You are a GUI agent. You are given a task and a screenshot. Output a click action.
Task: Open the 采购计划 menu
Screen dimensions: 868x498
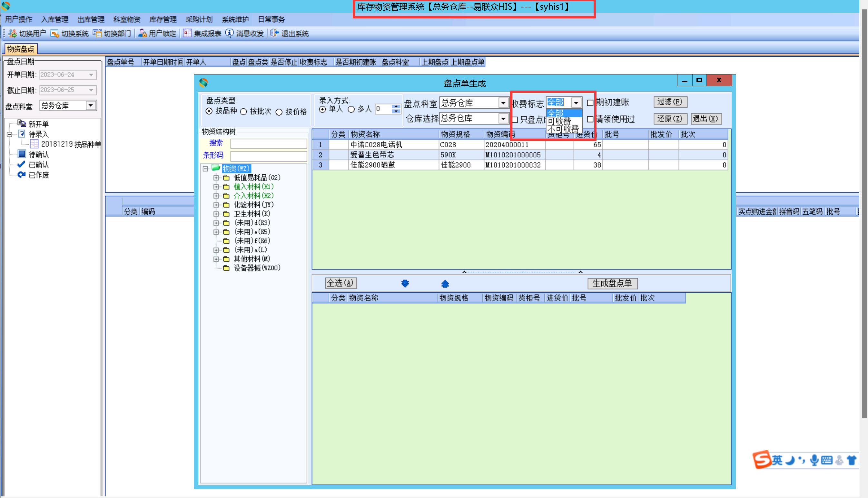[199, 19]
